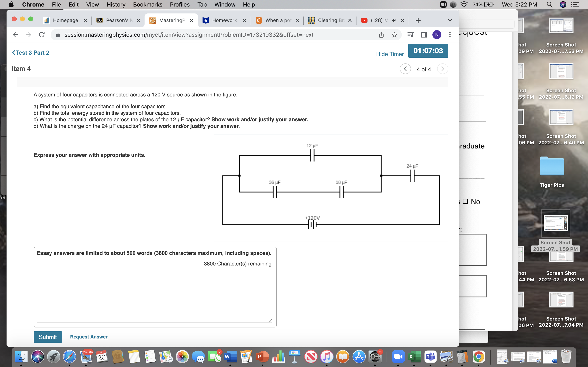Go to the previous item arrow
This screenshot has width=588, height=367.
pos(405,69)
